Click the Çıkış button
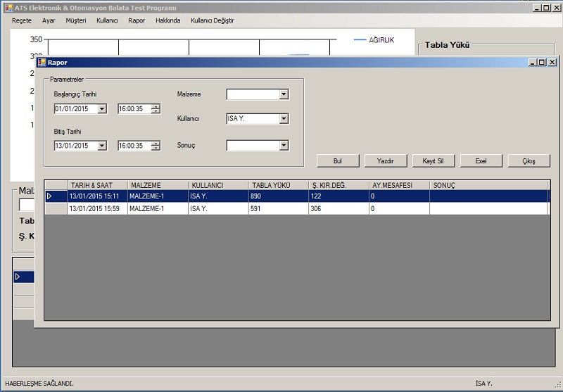The width and height of the screenshot is (563, 392). pos(529,161)
